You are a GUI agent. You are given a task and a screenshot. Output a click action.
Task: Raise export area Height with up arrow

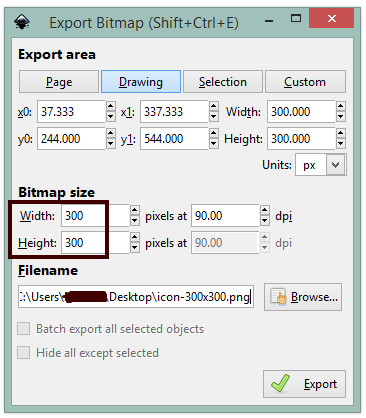click(x=340, y=133)
